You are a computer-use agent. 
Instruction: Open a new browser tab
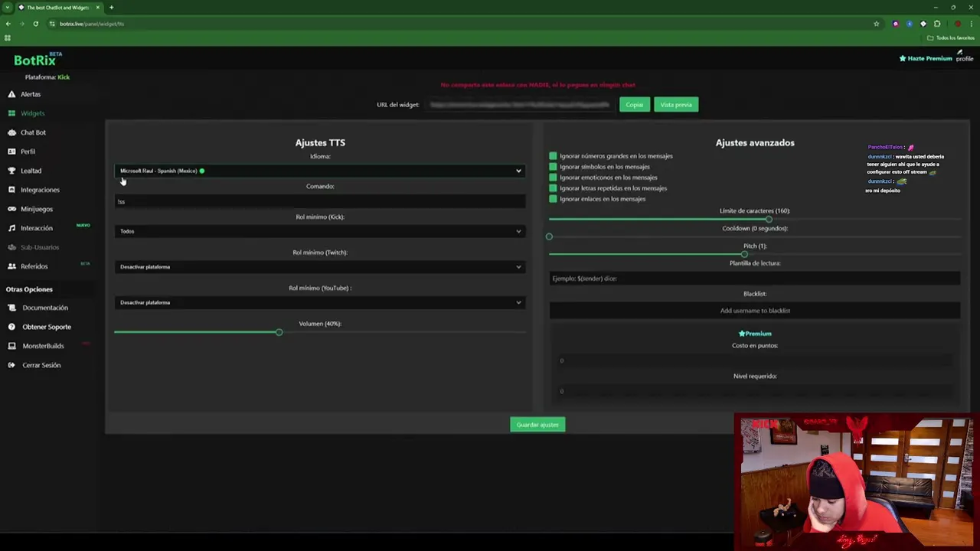point(111,8)
